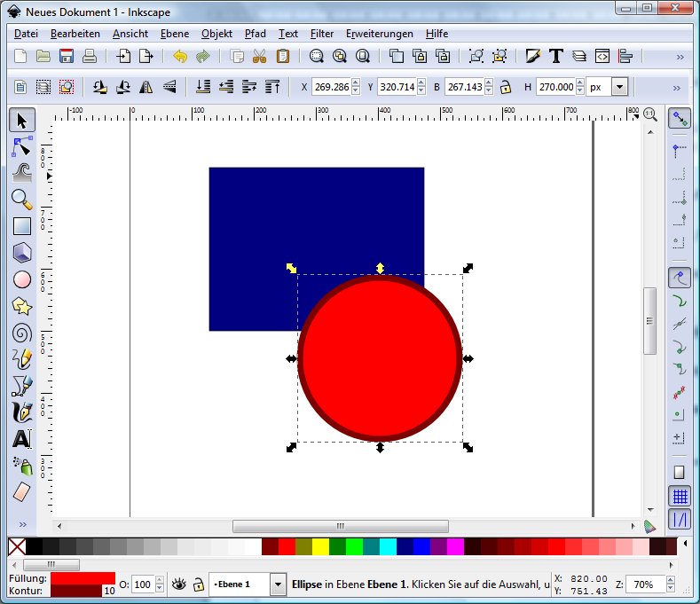
Task: Click the Print icon
Action: click(90, 56)
